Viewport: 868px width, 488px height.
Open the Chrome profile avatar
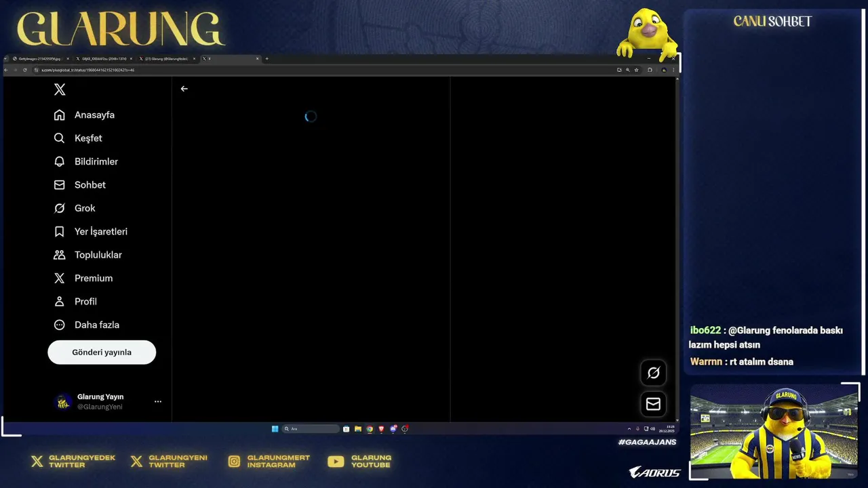pyautogui.click(x=664, y=70)
